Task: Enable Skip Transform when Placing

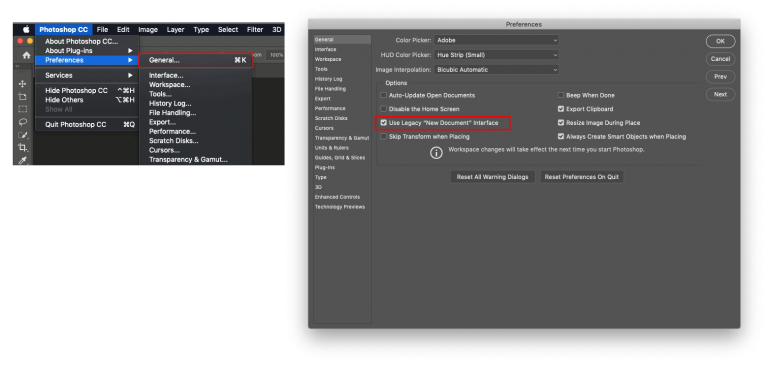Action: (384, 137)
